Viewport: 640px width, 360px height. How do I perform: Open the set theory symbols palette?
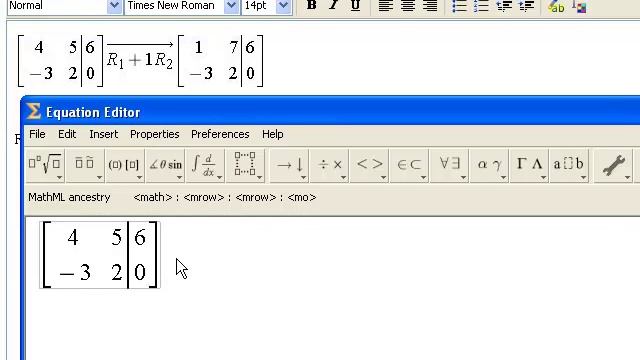tap(409, 165)
